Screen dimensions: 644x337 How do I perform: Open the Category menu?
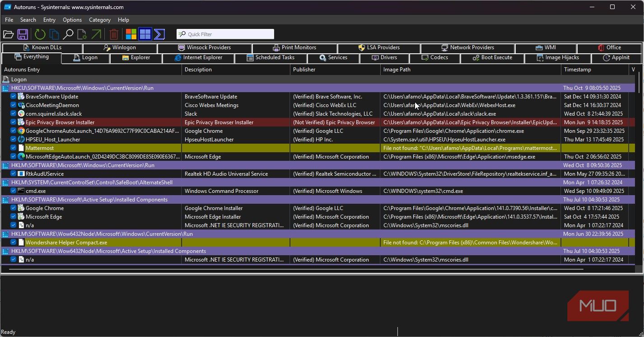100,20
